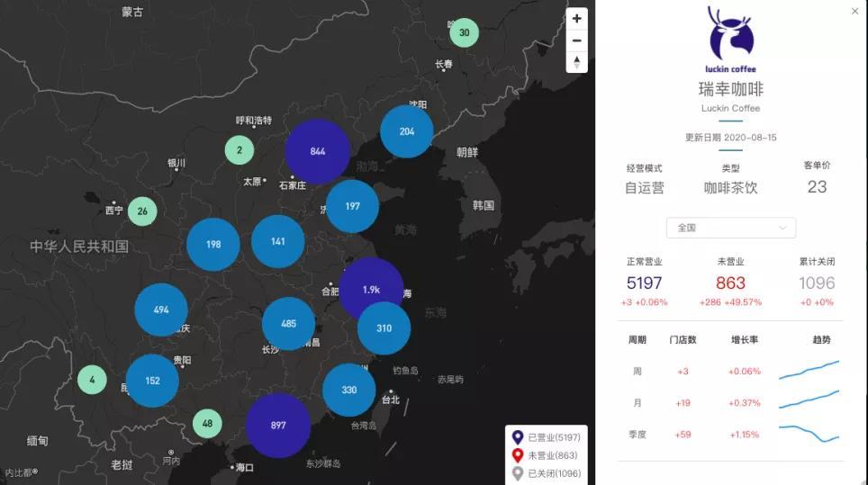Open the 全国 region dropdown

point(730,228)
